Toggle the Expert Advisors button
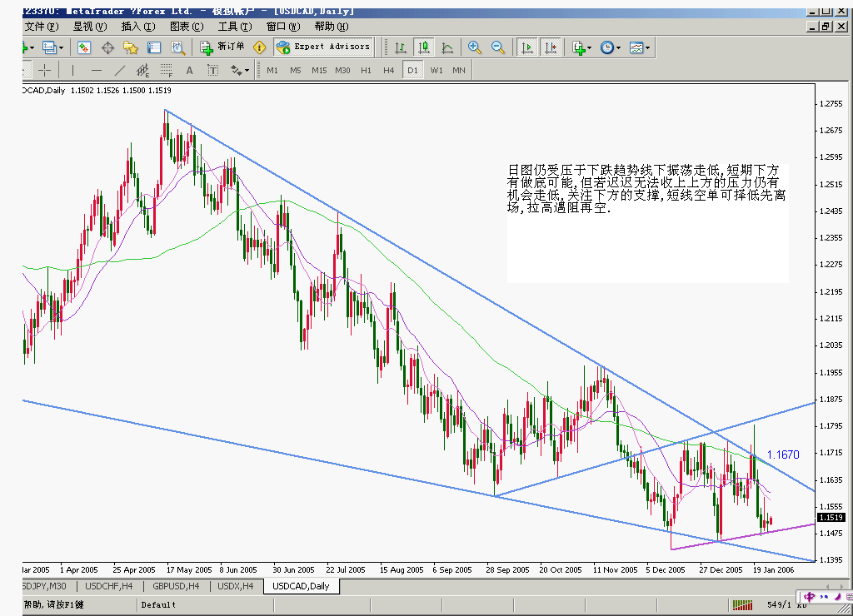Image resolution: width=853 pixels, height=616 pixels. 323,47
